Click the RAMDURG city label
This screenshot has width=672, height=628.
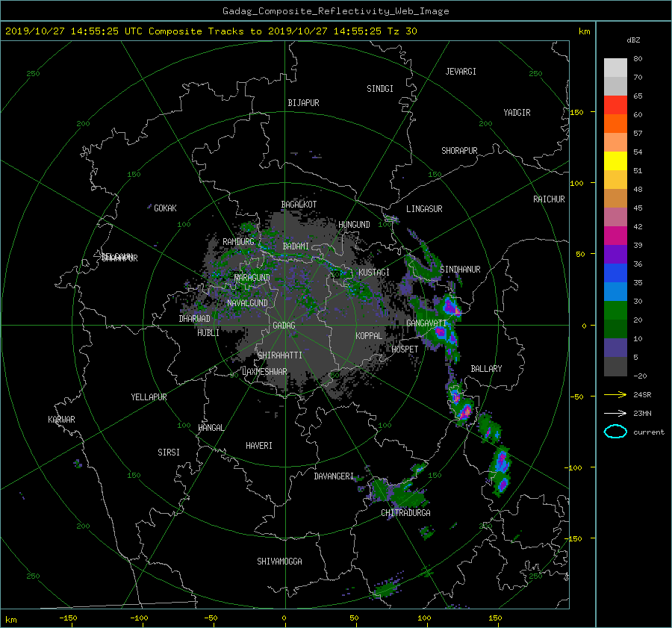238,242
